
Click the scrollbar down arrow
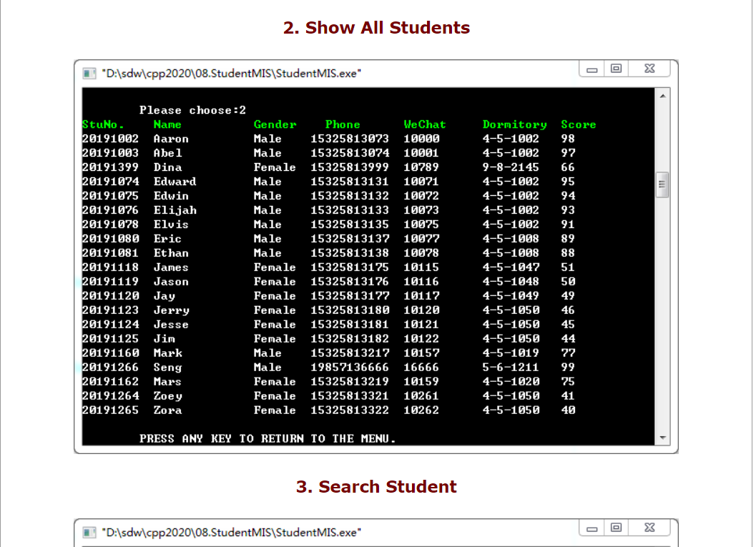coord(663,438)
